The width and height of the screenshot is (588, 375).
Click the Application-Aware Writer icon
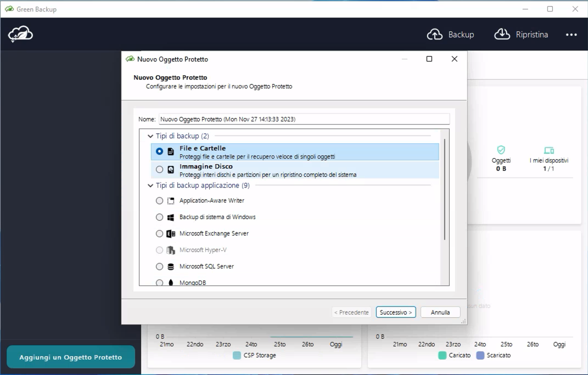tap(171, 201)
